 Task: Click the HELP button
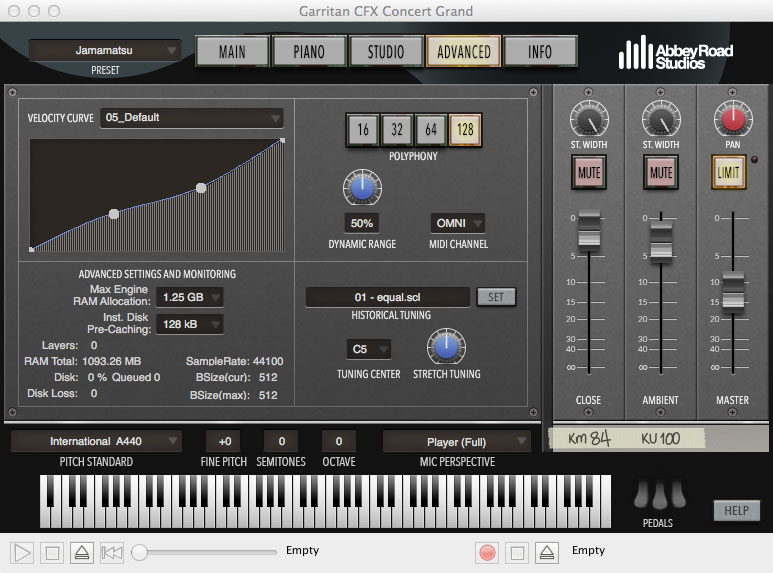[736, 510]
